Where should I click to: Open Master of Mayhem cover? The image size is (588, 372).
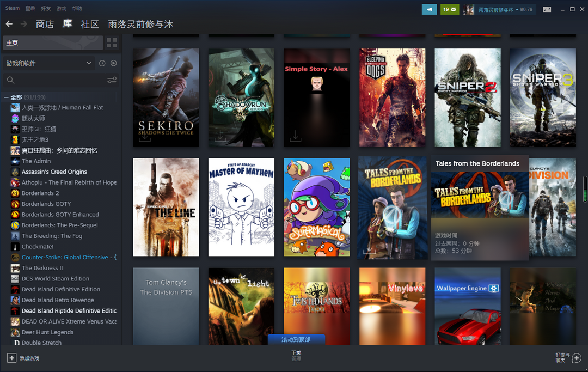coord(241,207)
